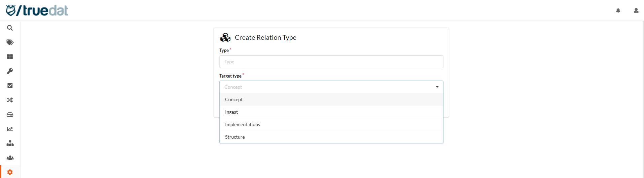Screen dimensions: 644x178
Task: Open the sitemap hierarchy sidebar icon
Action: tap(10, 143)
